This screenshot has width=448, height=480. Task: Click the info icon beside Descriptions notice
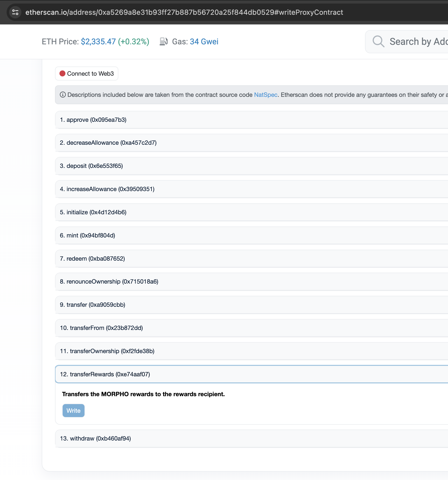pyautogui.click(x=63, y=95)
